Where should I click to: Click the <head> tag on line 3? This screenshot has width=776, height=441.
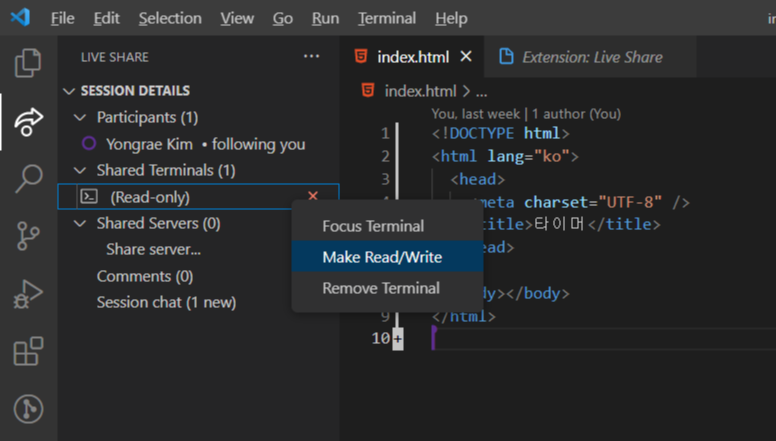click(478, 179)
